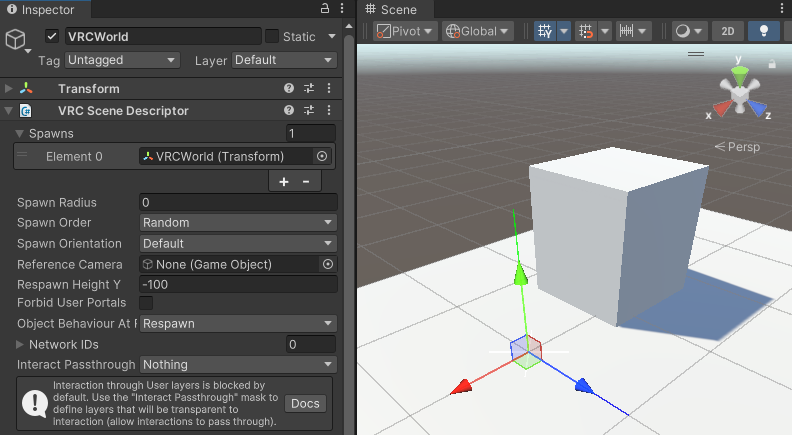Open the draw mode shading sphere icon

(x=683, y=31)
